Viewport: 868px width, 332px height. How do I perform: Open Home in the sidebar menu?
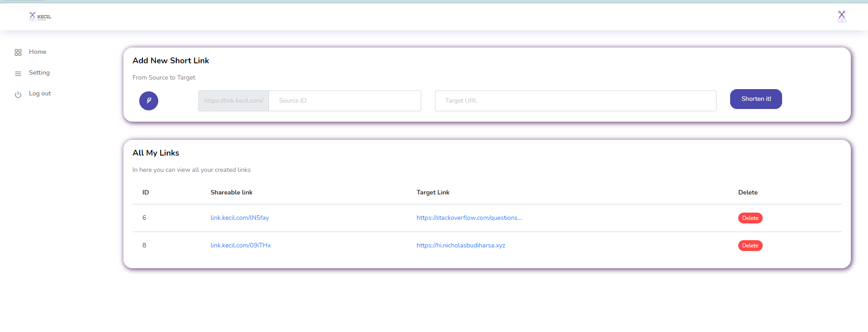click(x=38, y=52)
